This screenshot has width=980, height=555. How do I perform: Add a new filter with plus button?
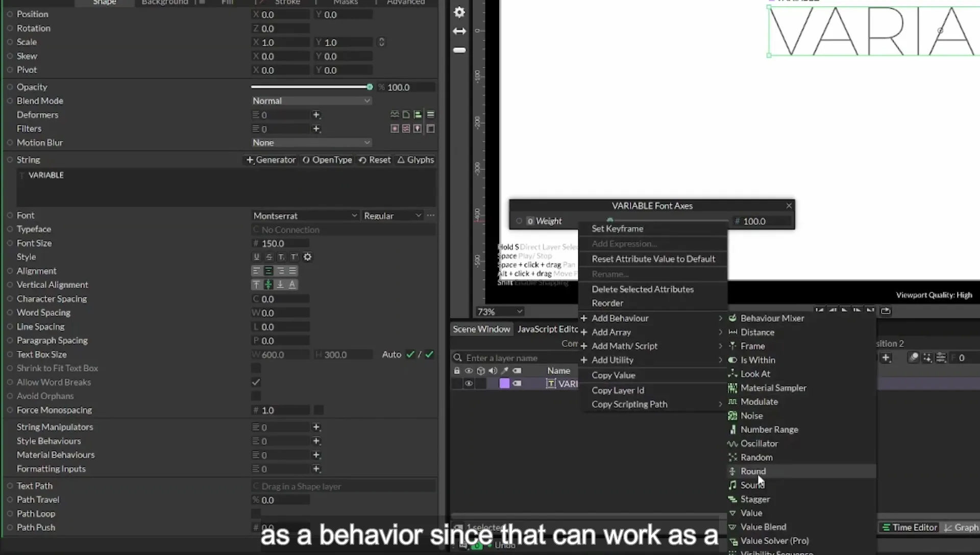316,129
